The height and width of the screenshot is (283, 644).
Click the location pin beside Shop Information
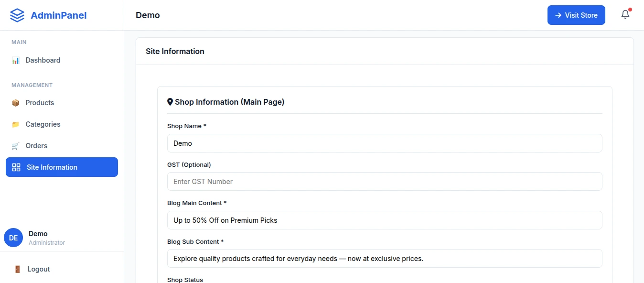coord(170,102)
